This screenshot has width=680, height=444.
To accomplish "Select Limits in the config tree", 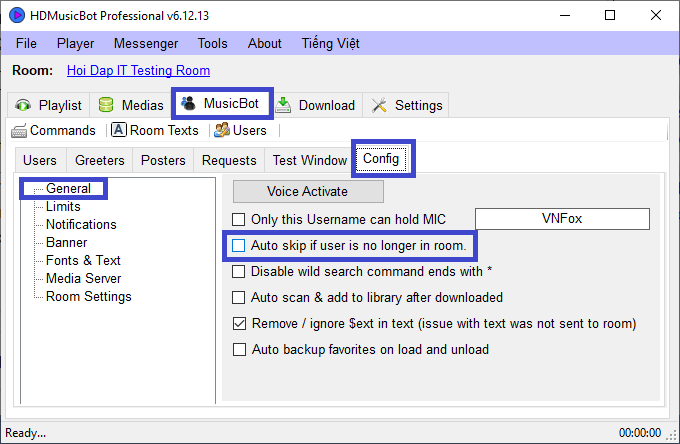I will pyautogui.click(x=63, y=206).
